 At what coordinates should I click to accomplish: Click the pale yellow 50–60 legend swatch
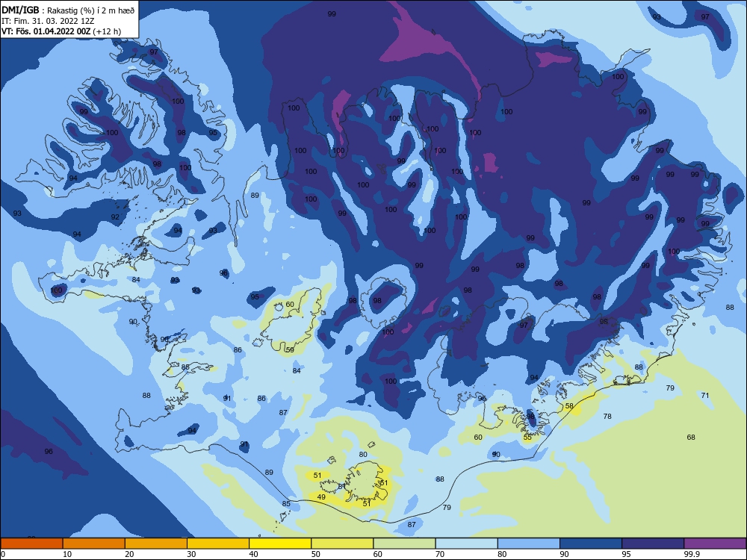point(342,544)
